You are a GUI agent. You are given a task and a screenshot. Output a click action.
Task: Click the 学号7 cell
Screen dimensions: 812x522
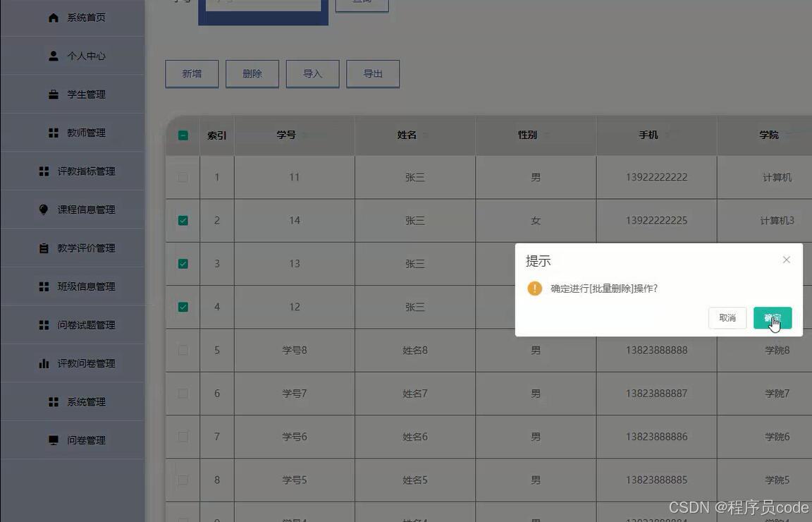pos(294,394)
